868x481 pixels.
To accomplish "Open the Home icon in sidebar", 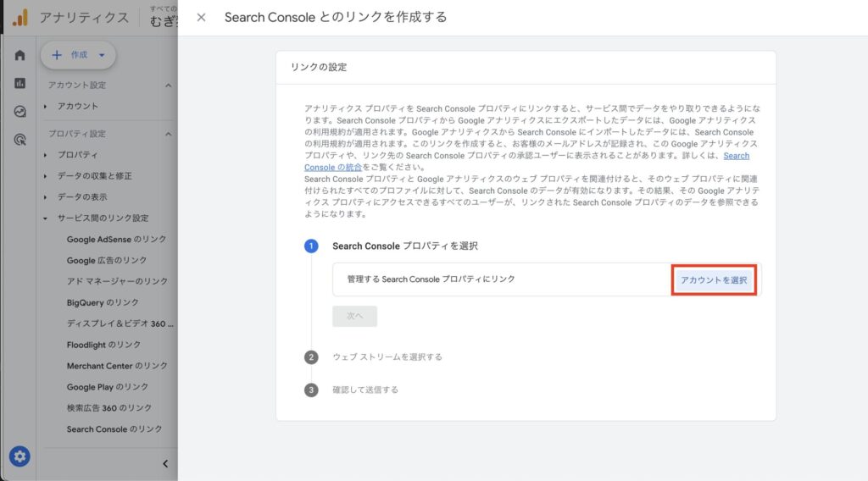I will pyautogui.click(x=20, y=55).
